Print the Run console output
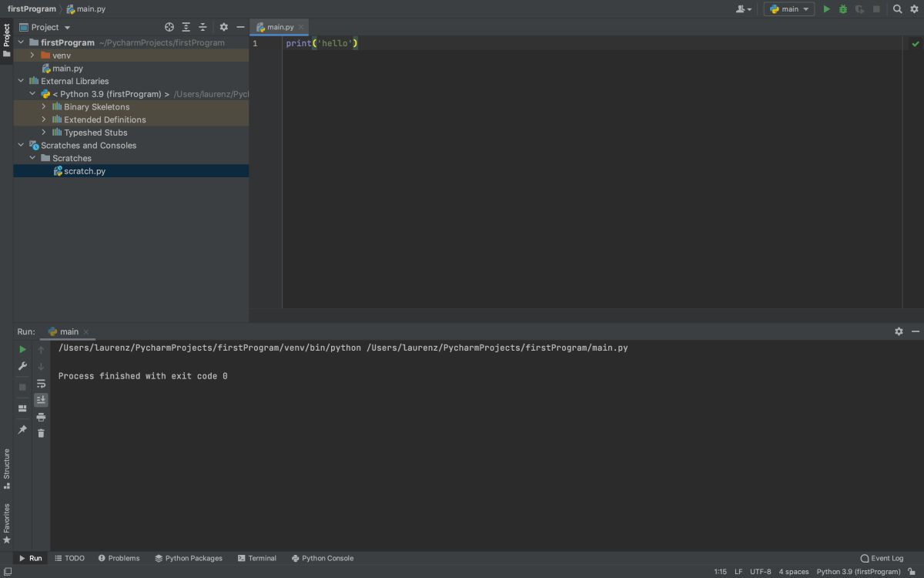924x578 pixels. click(42, 417)
